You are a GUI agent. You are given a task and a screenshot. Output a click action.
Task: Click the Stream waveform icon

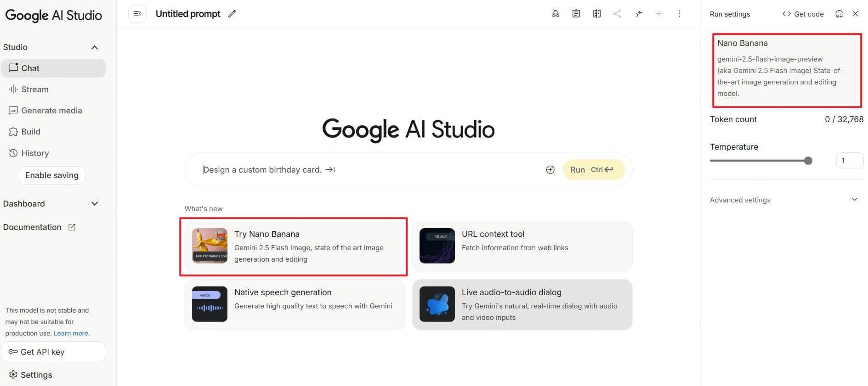click(13, 89)
